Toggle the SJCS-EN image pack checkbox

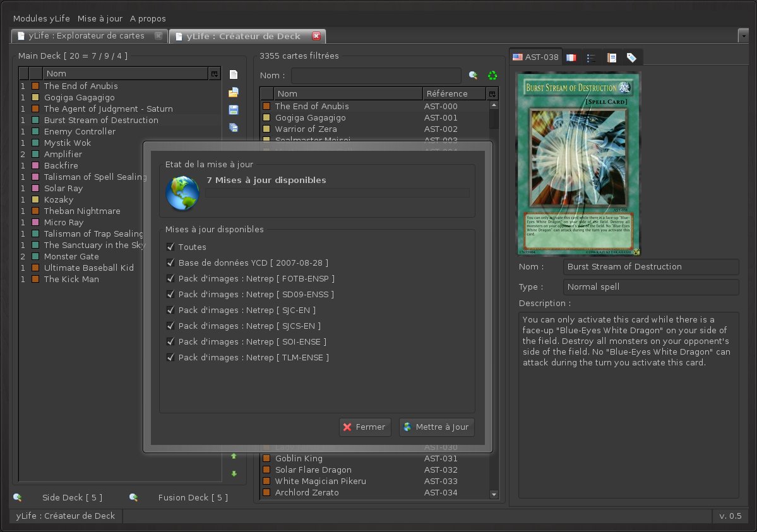[x=170, y=326]
